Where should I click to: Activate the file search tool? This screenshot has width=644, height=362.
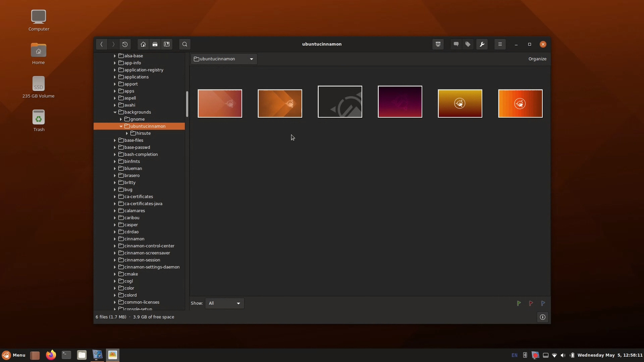tap(184, 44)
